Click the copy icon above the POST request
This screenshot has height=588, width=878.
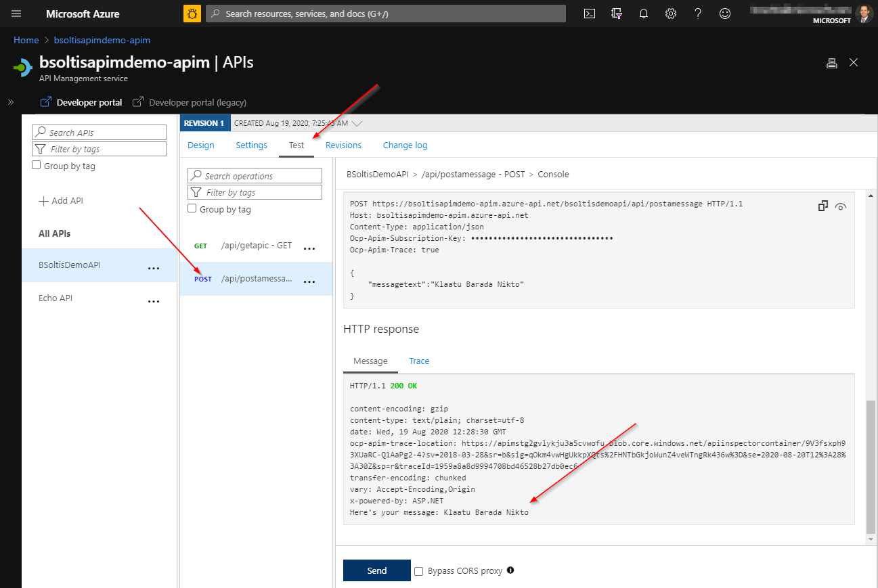point(822,206)
